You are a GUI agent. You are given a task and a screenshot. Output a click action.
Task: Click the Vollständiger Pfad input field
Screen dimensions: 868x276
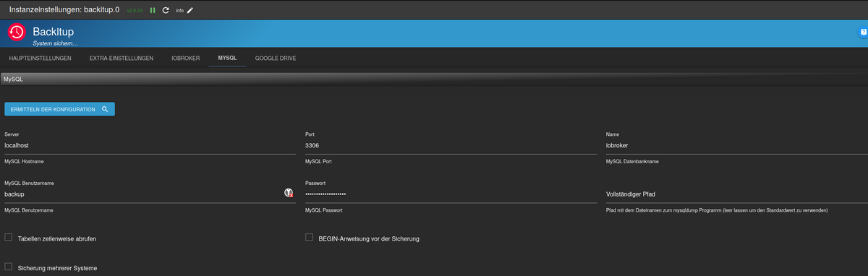(x=737, y=194)
